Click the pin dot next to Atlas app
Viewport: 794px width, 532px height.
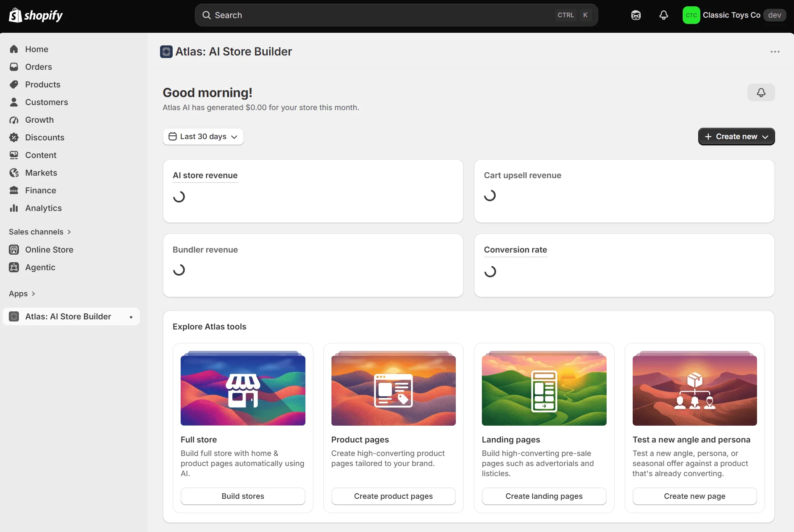tap(131, 317)
